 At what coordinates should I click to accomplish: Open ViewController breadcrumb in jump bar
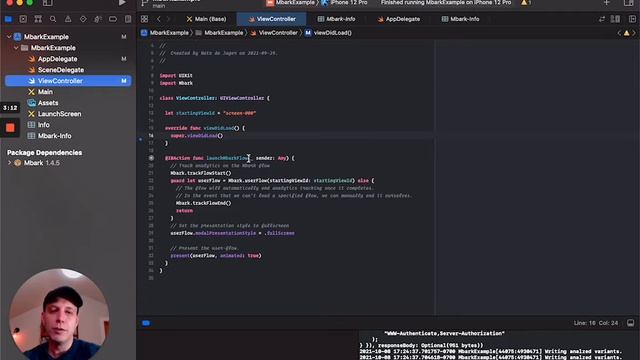tap(274, 33)
